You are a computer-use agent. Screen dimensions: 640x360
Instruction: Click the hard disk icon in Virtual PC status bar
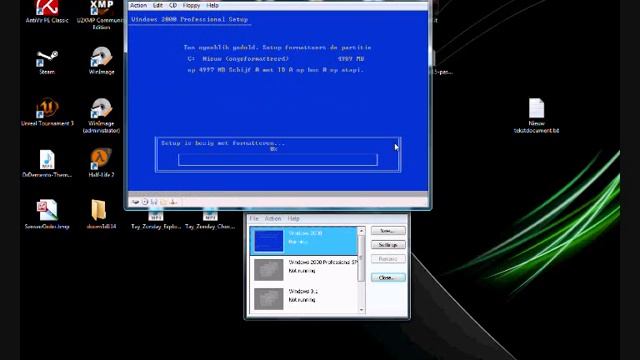pyautogui.click(x=136, y=202)
